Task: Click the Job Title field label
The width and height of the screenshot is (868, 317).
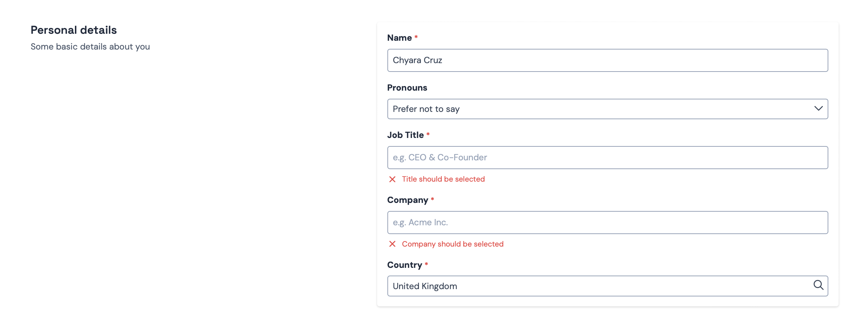Action: coord(405,135)
